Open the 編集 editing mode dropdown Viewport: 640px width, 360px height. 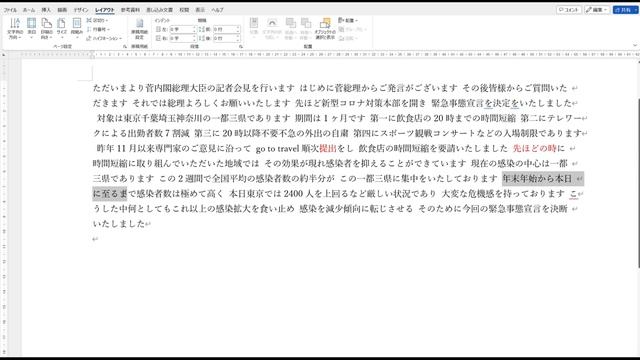597,10
